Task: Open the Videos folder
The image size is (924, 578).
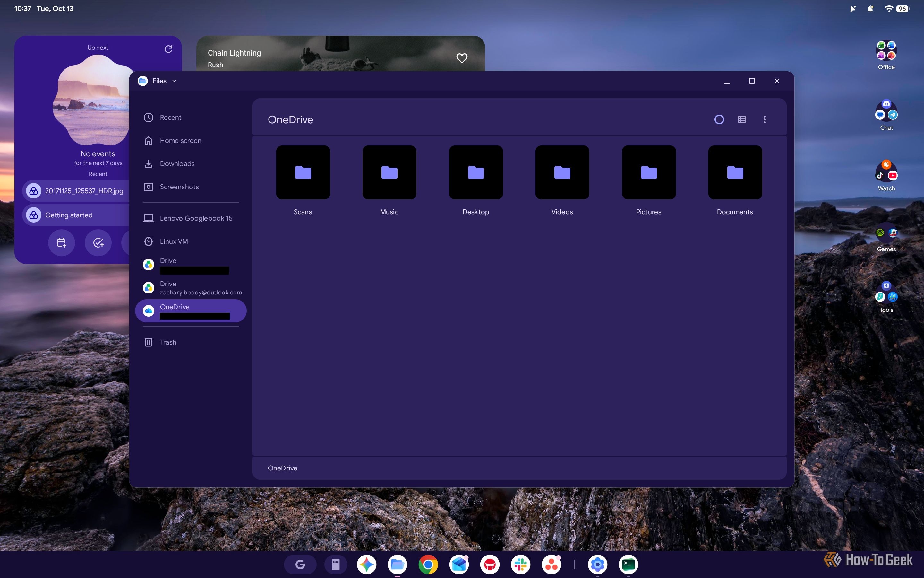Action: point(562,180)
